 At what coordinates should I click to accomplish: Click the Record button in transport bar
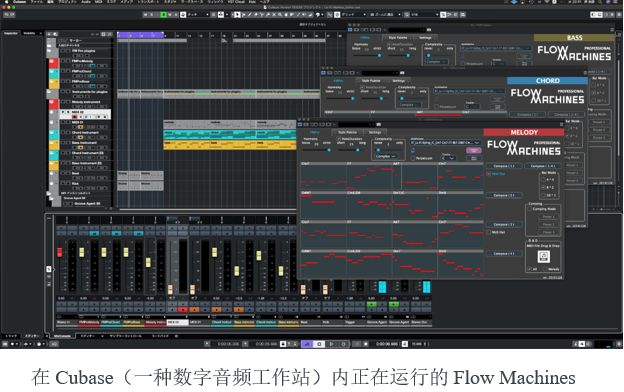(x=343, y=344)
